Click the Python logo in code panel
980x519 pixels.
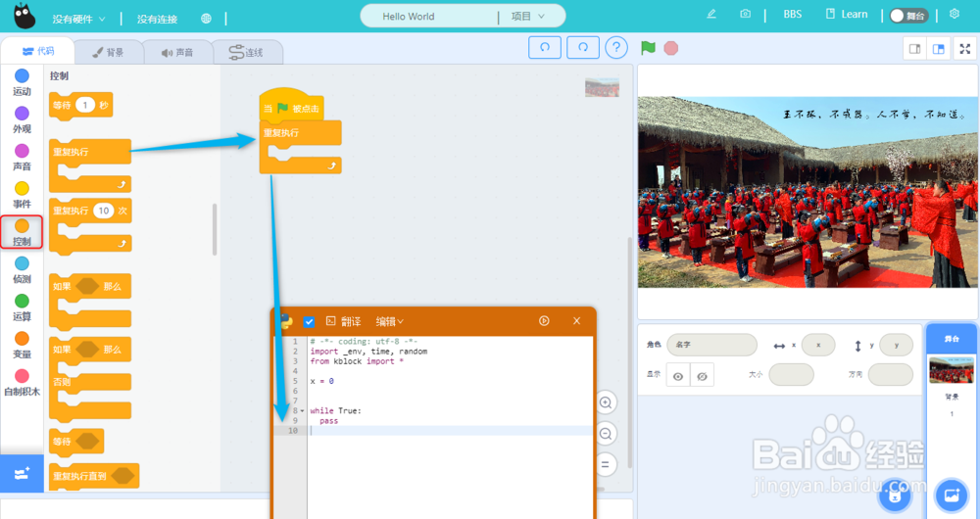coord(285,321)
